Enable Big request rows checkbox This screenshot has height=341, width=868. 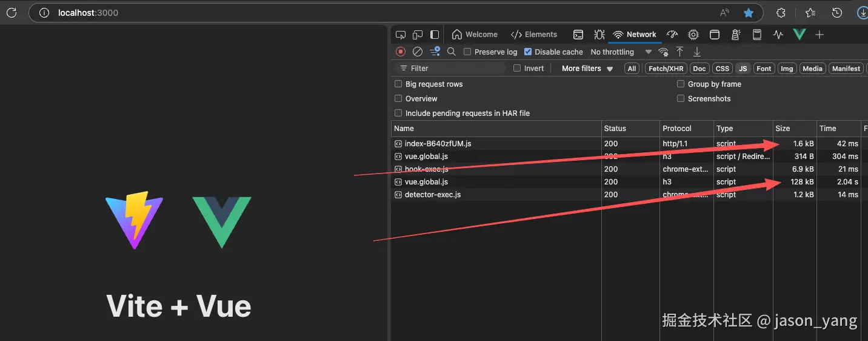coord(398,84)
